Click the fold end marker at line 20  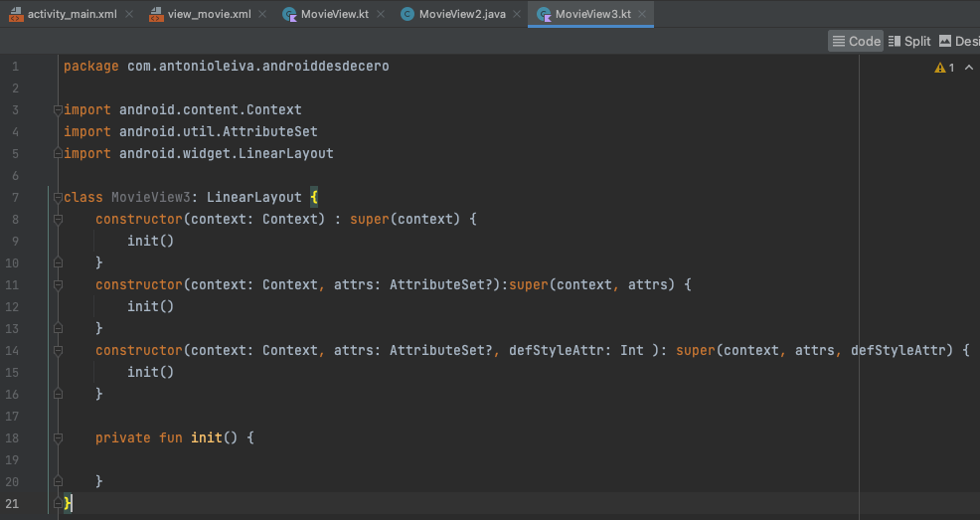58,482
